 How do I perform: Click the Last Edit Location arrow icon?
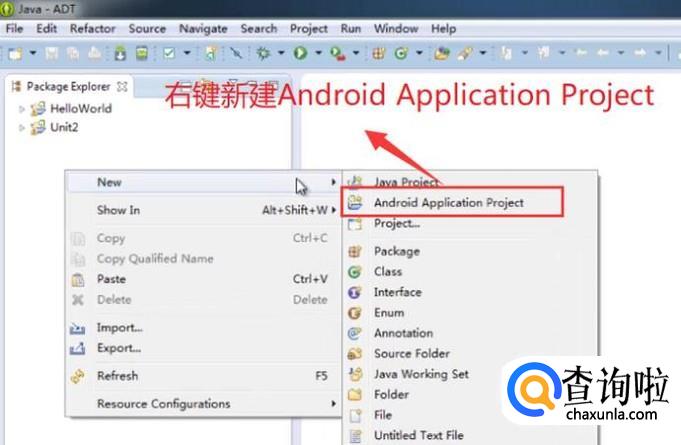[581, 53]
